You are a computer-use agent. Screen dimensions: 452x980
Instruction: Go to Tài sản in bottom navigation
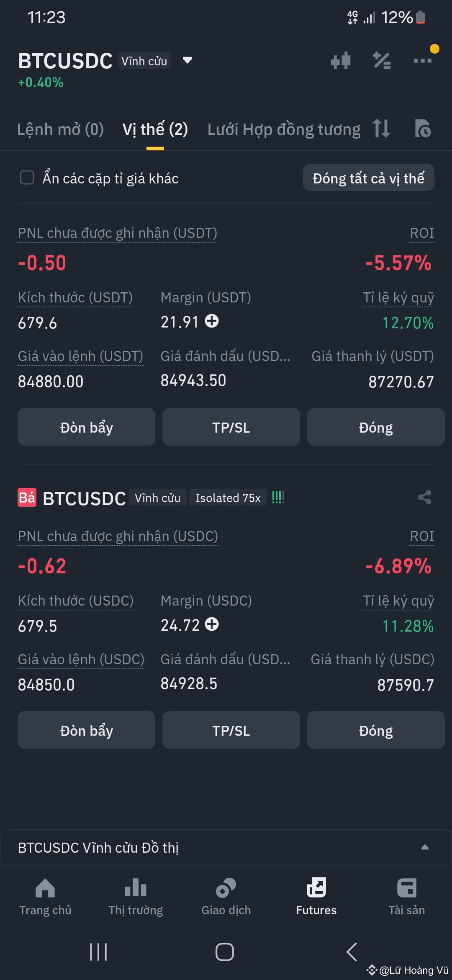[x=406, y=897]
